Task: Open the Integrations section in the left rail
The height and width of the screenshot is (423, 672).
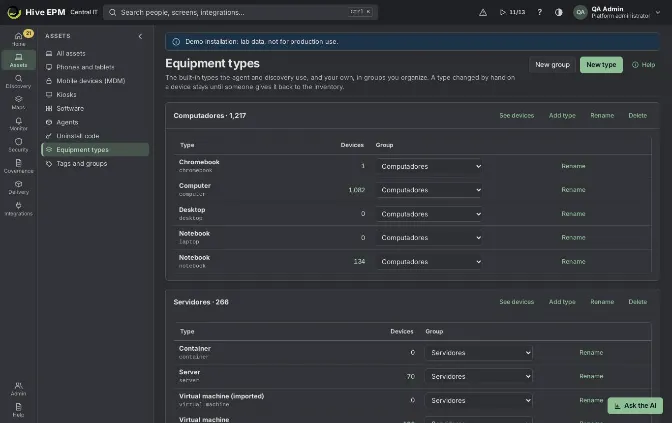Action: (x=18, y=209)
